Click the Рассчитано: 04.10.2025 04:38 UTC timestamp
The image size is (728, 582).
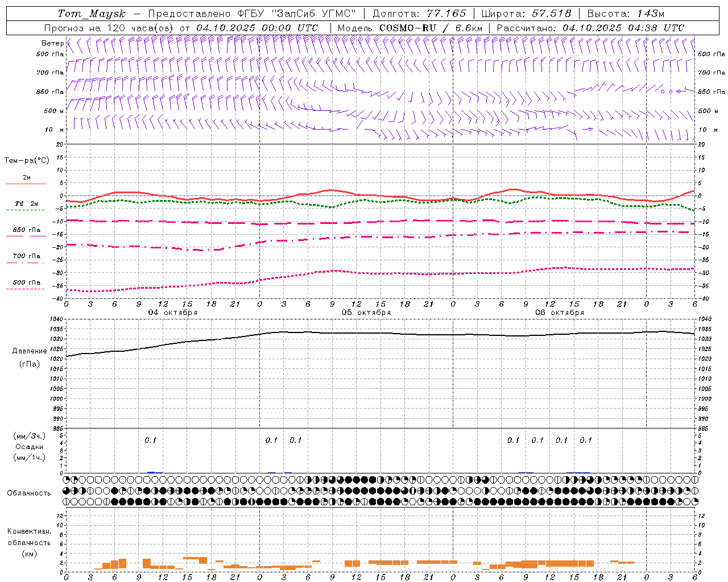pyautogui.click(x=590, y=28)
